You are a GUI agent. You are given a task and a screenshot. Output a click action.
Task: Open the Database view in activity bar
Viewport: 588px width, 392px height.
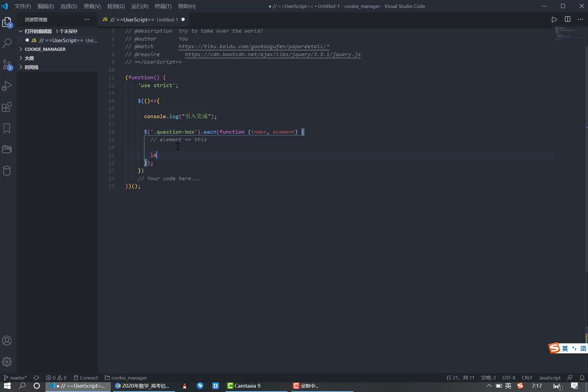pos(7,171)
